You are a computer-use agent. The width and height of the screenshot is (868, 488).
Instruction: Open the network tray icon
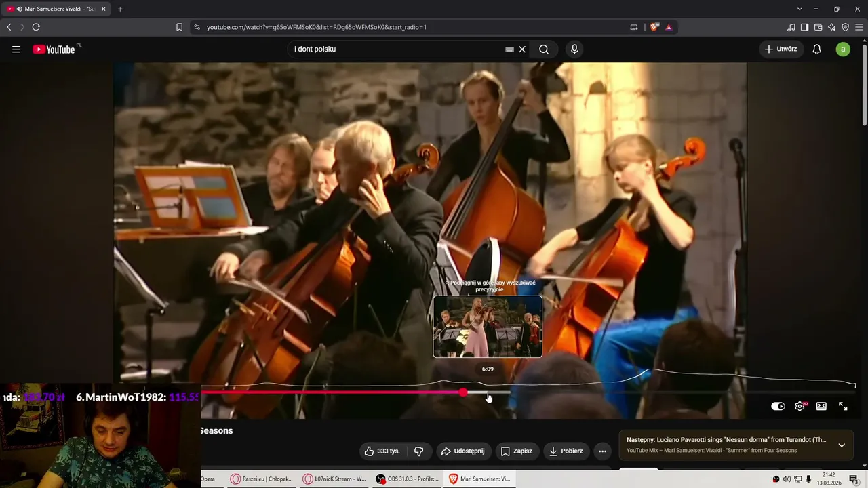pos(797,479)
